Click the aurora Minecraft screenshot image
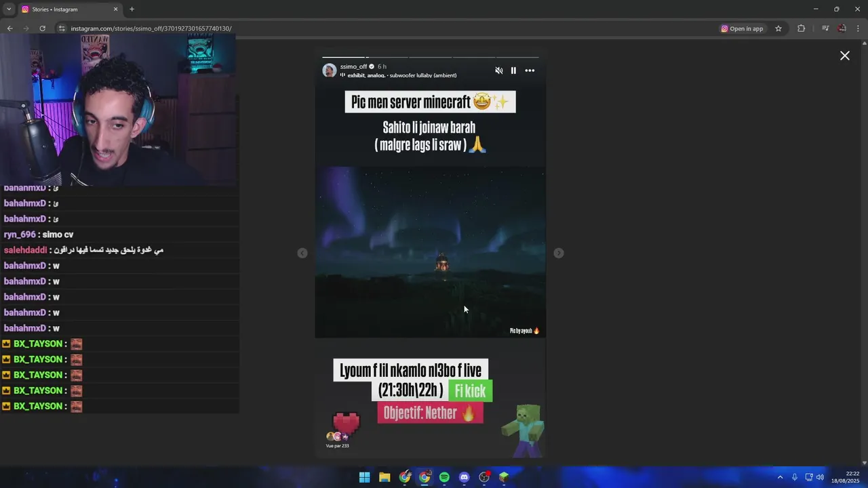The image size is (868, 488). click(x=430, y=252)
